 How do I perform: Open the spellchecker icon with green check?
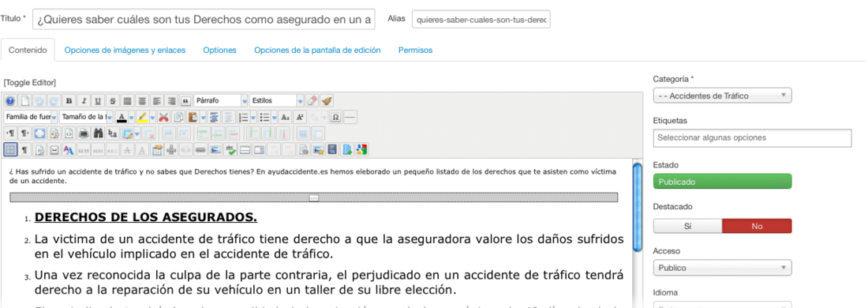pos(230,149)
